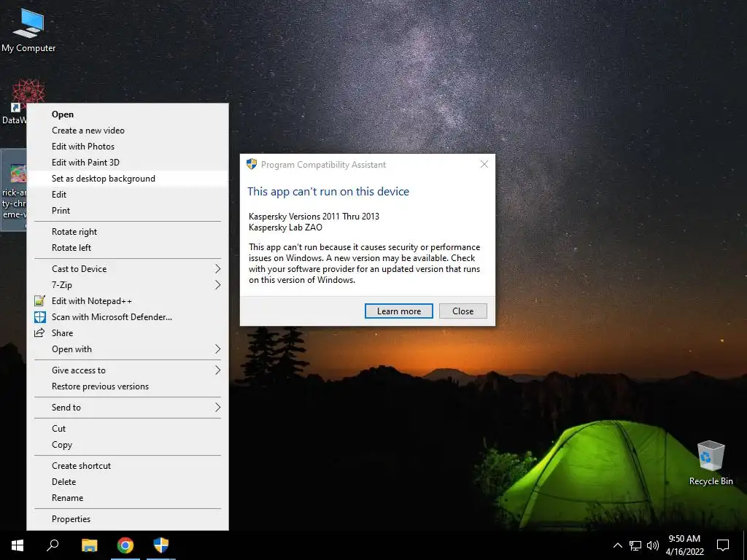Viewport: 747px width, 560px height.
Task: Click the "This app can't run on this device" heading
Action: point(328,192)
